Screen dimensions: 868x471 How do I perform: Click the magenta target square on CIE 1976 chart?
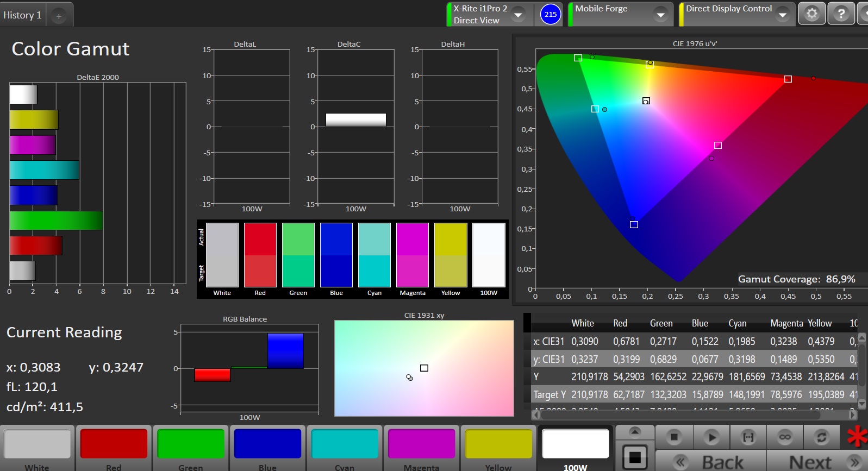(x=718, y=145)
